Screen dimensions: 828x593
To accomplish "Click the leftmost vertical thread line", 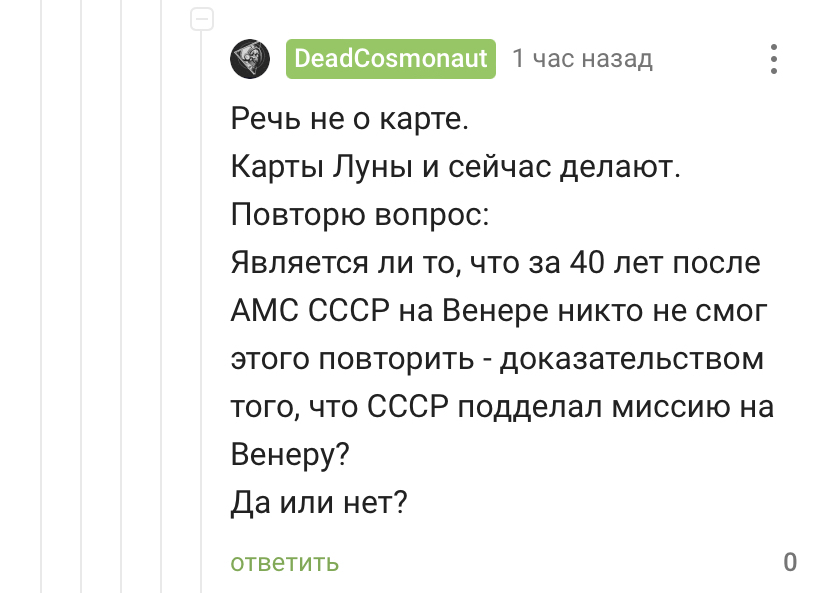I will [x=41, y=300].
